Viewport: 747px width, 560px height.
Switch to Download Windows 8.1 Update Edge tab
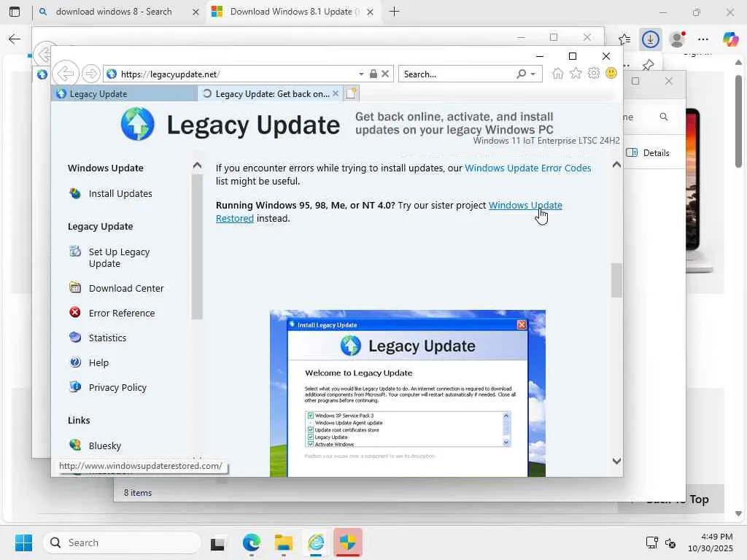coord(293,12)
